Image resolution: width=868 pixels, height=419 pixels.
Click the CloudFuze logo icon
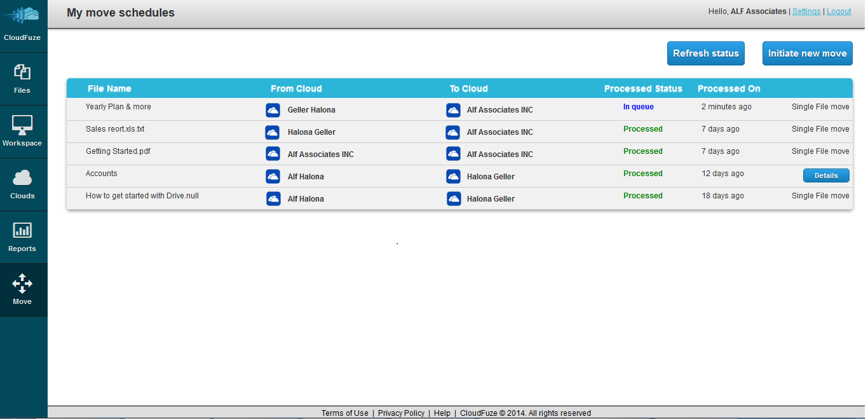[x=22, y=15]
